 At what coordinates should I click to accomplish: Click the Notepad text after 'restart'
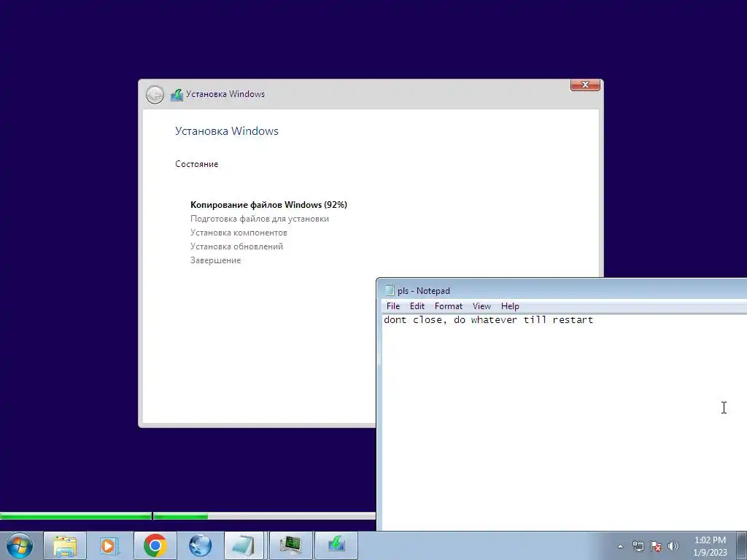(595, 320)
